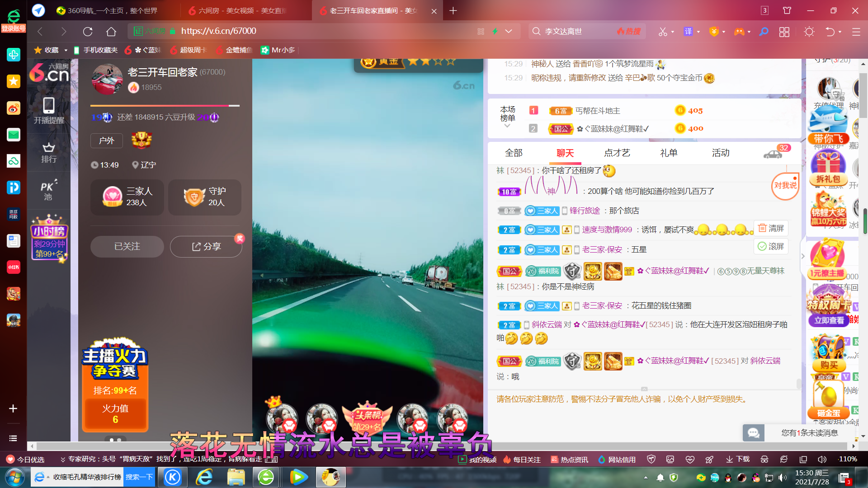The height and width of the screenshot is (488, 868).
Task: Open 收藏 bookmarks dropdown arrow
Action: click(66, 50)
